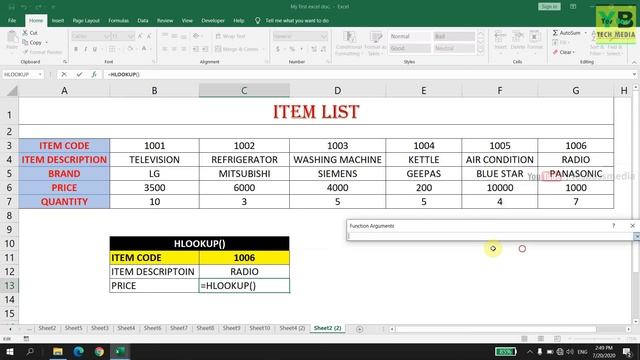Click the Wrap Text command

230,36
